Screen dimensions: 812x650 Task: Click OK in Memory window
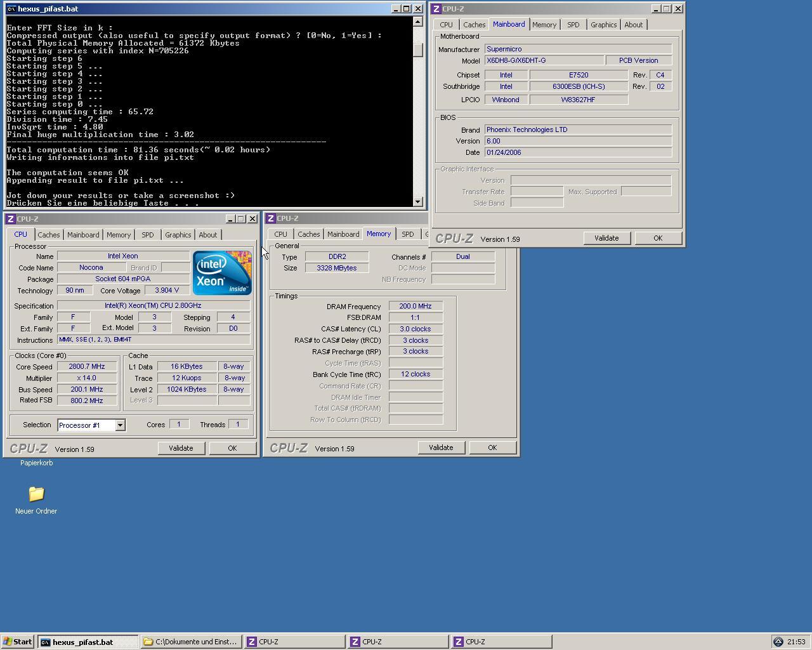point(492,448)
